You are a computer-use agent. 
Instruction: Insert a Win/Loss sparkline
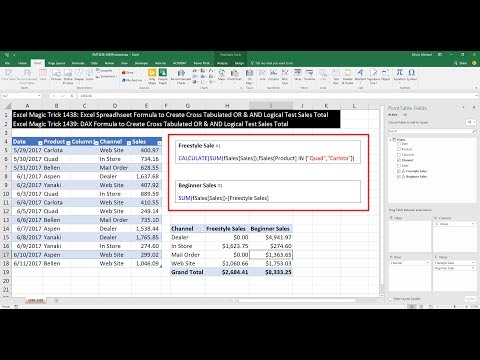click(285, 76)
